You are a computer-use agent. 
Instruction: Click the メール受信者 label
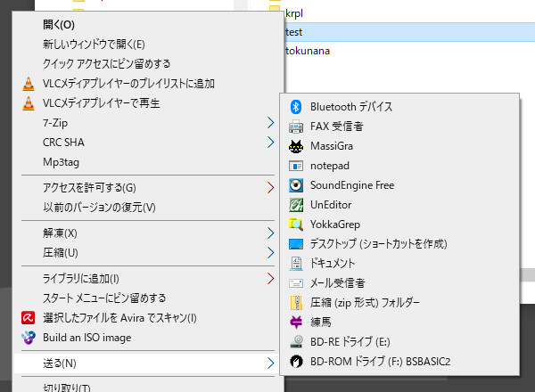tap(337, 283)
